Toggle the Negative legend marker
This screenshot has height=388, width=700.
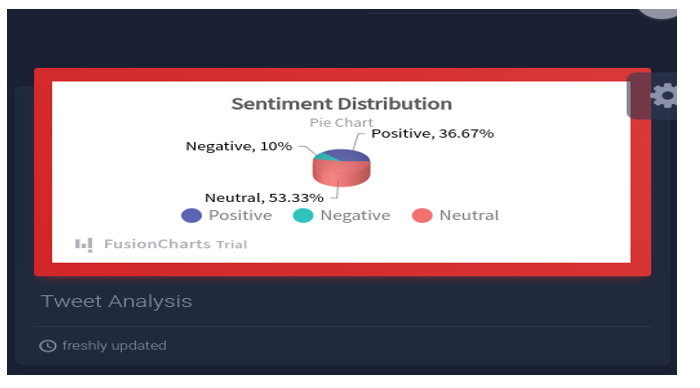coord(303,216)
